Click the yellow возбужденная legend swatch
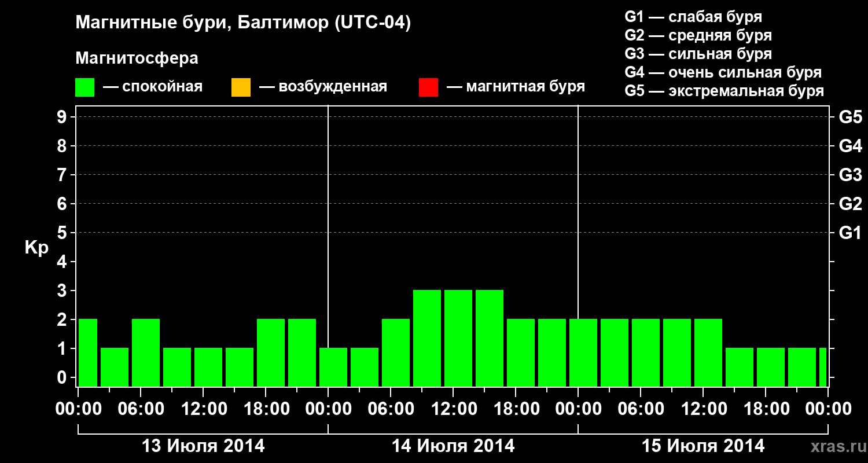The width and height of the screenshot is (868, 463). pos(241,87)
